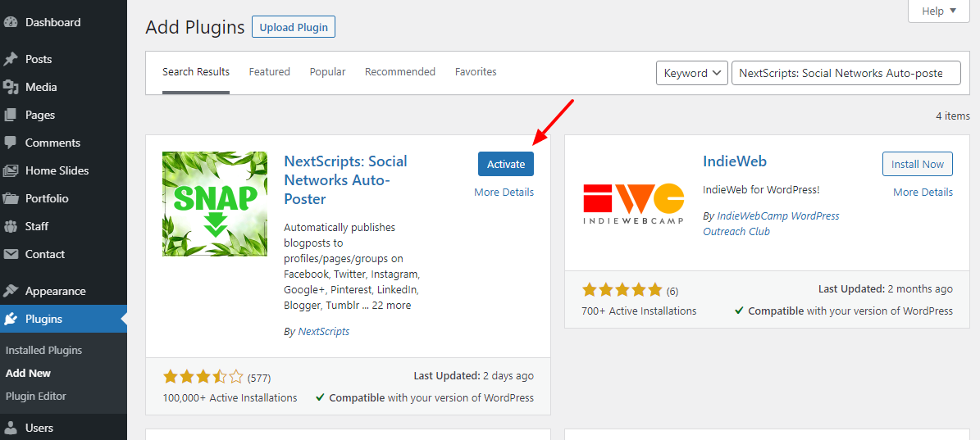Open the Staff menu label
This screenshot has width=980, height=440.
37,226
